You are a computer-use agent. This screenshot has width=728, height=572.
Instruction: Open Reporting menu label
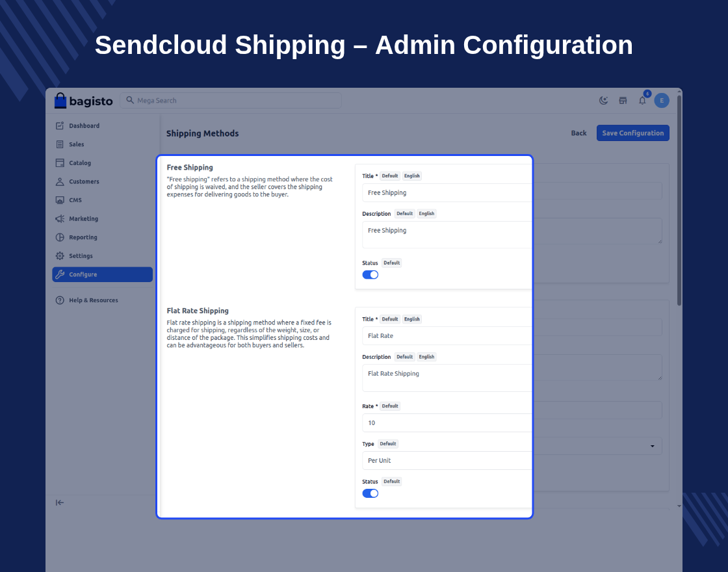[x=83, y=237]
